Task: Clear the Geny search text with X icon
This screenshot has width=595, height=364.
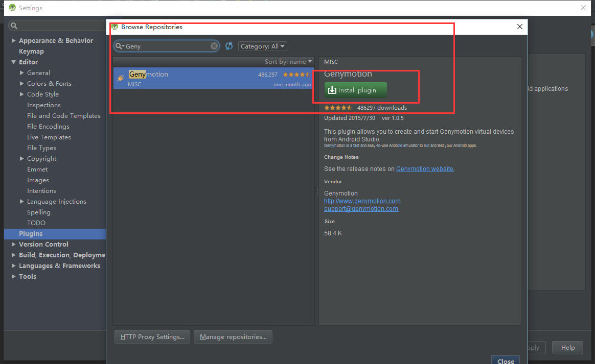Action: [214, 46]
